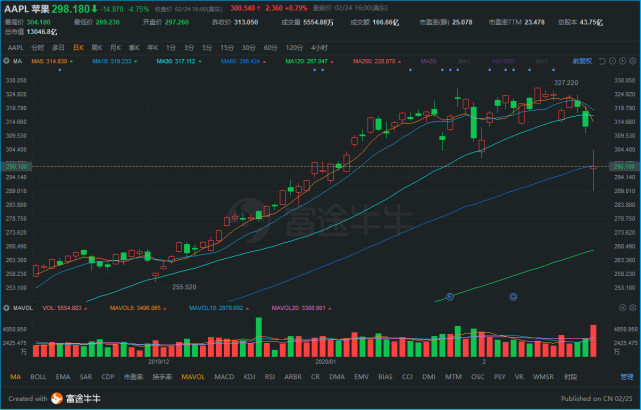The image size is (641, 410).
Task: Click the MA120: 267.047 legend label
Action: pos(306,61)
